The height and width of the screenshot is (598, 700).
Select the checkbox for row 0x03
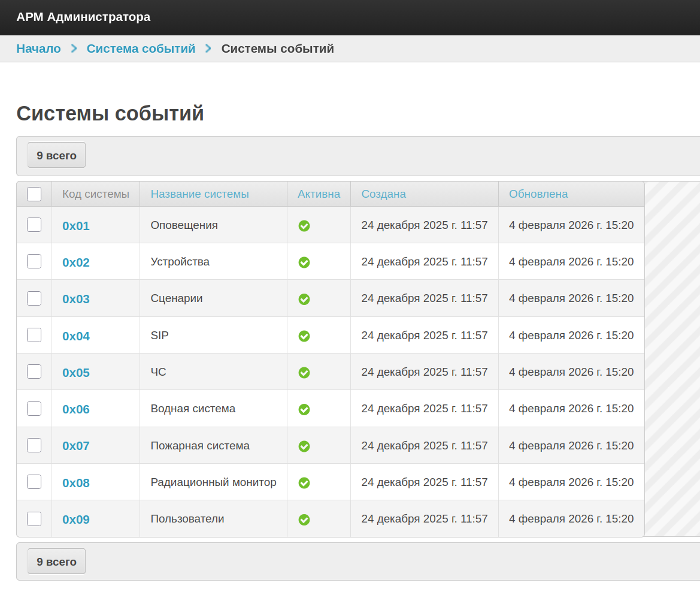(34, 298)
